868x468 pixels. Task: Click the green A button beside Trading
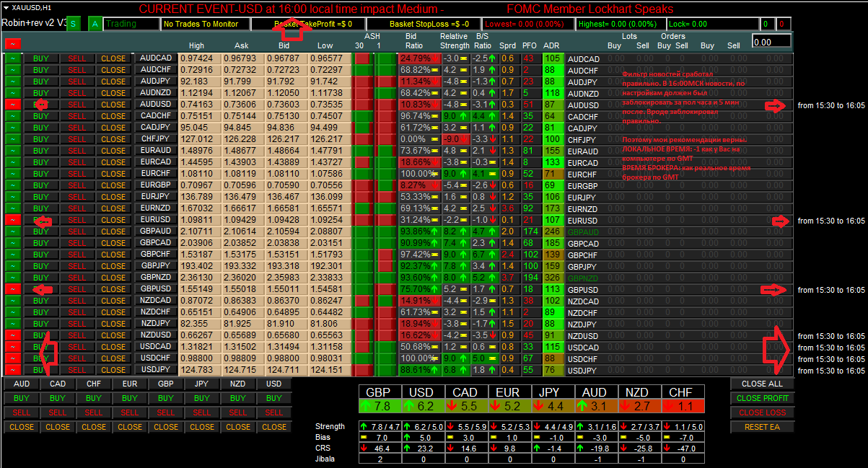pos(96,24)
